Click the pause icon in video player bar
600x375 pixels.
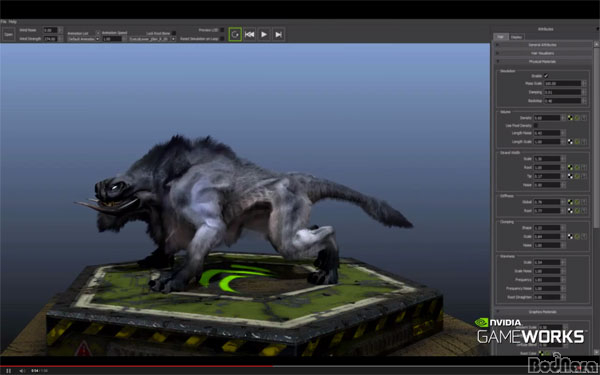tap(8, 370)
